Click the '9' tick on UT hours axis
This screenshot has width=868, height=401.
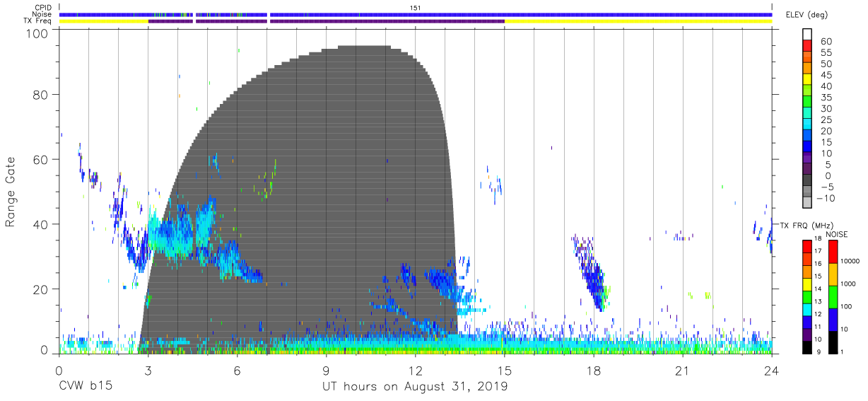click(326, 371)
